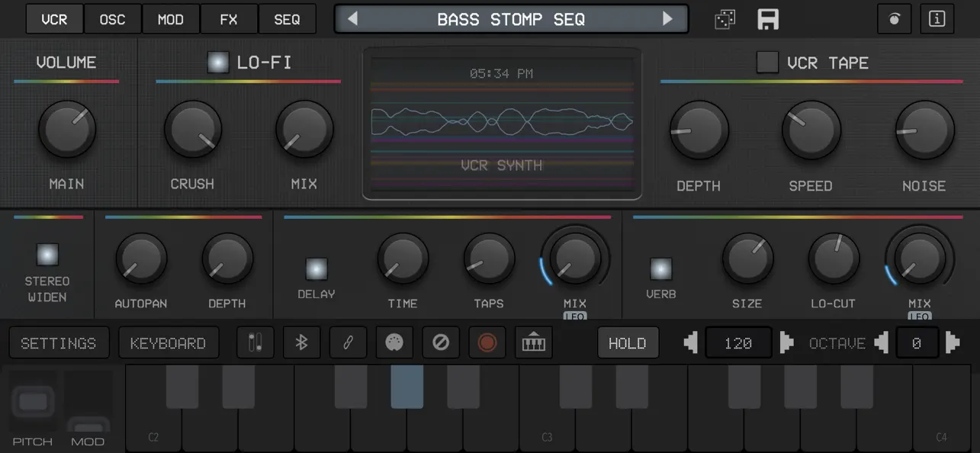The width and height of the screenshot is (980, 453).
Task: Open the SETTINGS button
Action: (x=59, y=343)
